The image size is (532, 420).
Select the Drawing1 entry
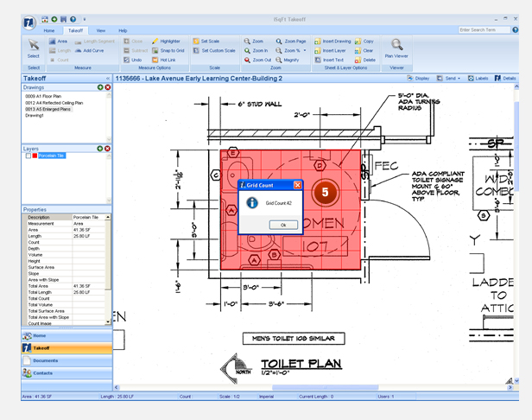[35, 116]
